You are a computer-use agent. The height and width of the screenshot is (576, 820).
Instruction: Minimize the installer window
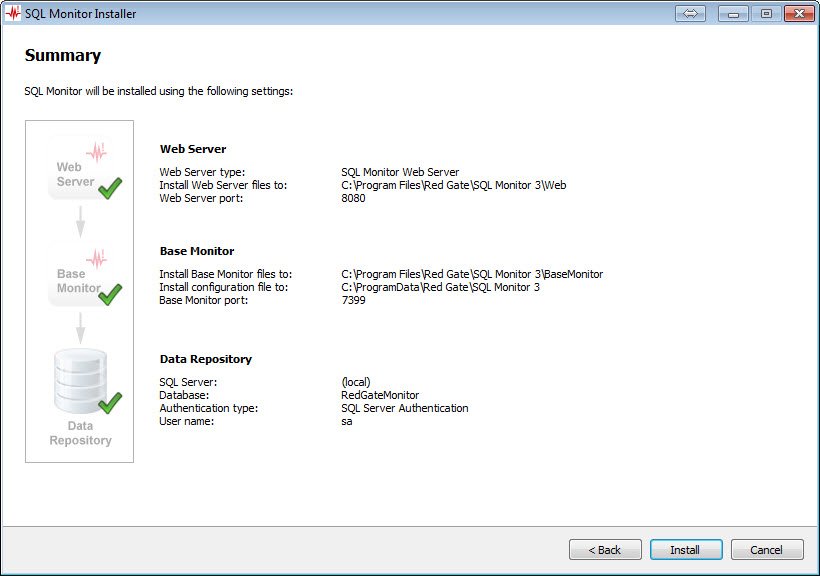pos(733,14)
